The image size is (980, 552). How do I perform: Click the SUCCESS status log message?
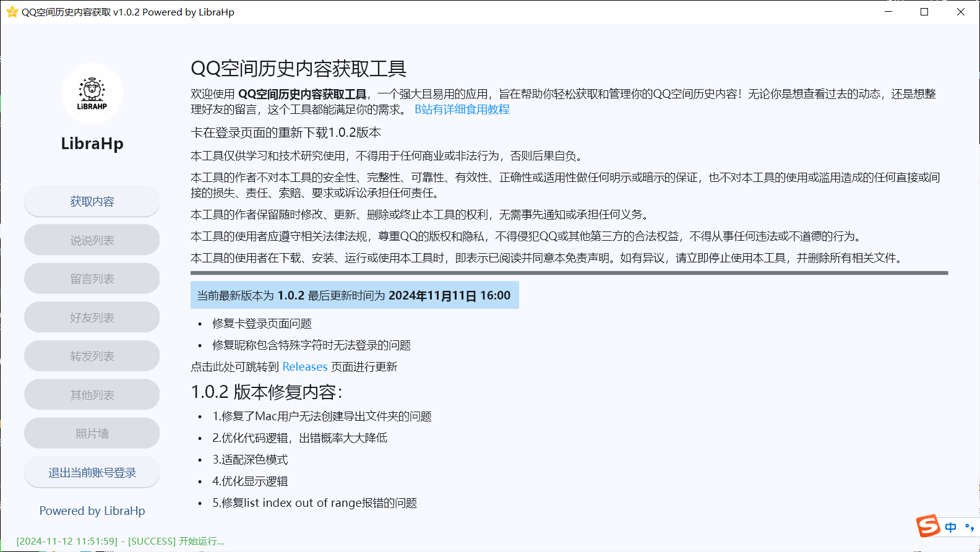[x=120, y=541]
